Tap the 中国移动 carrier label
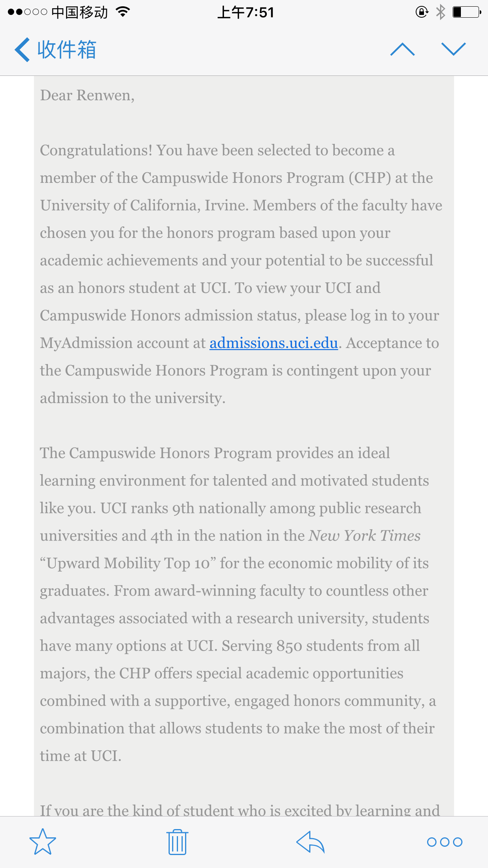488x868 pixels. (x=79, y=13)
